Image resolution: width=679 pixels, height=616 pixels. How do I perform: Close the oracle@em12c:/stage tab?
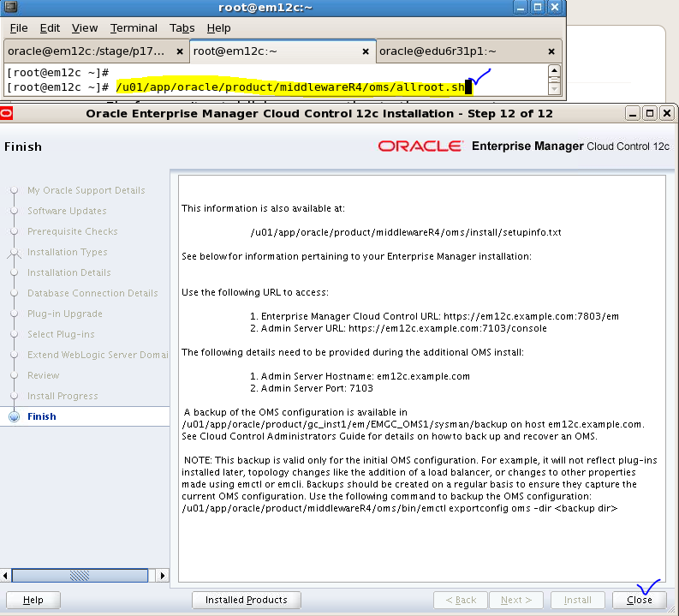tap(180, 51)
